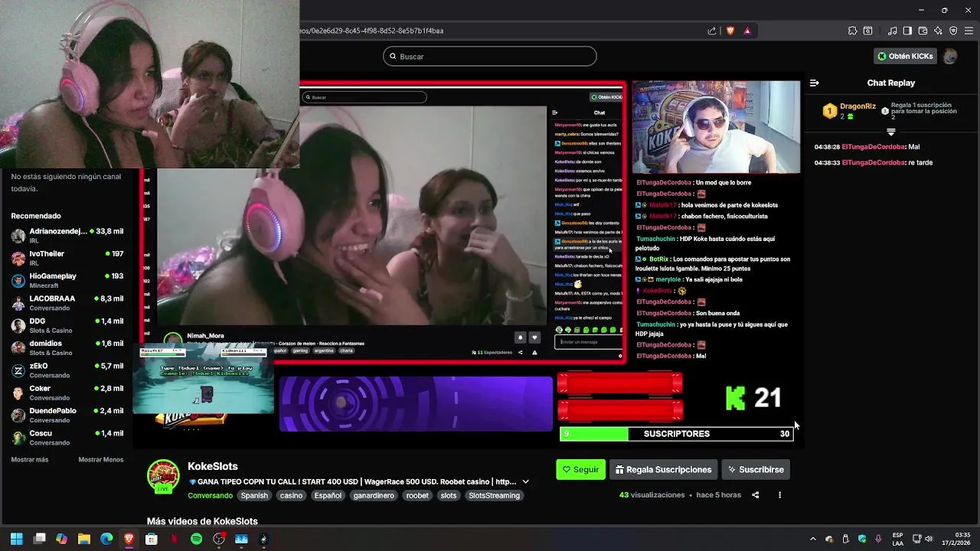980x551 pixels.
Task: Click Mostrar más in sidebar
Action: (x=30, y=459)
